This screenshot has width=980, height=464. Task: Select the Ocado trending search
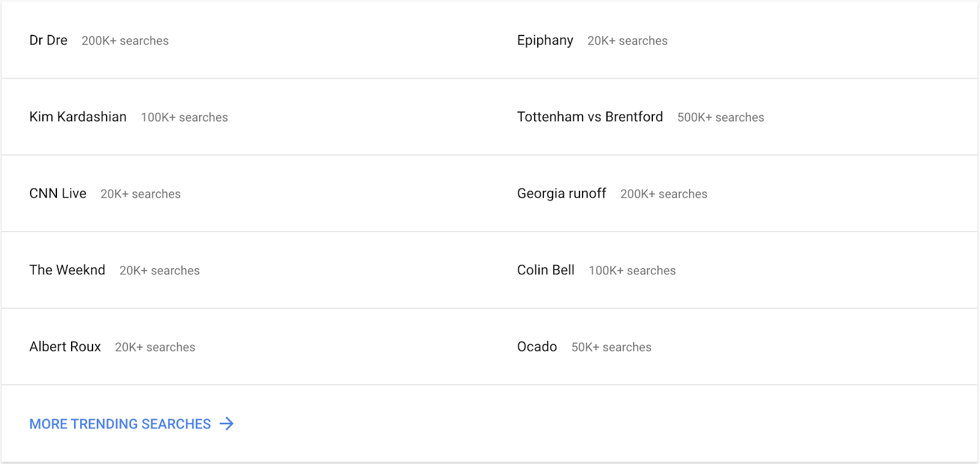pyautogui.click(x=537, y=346)
